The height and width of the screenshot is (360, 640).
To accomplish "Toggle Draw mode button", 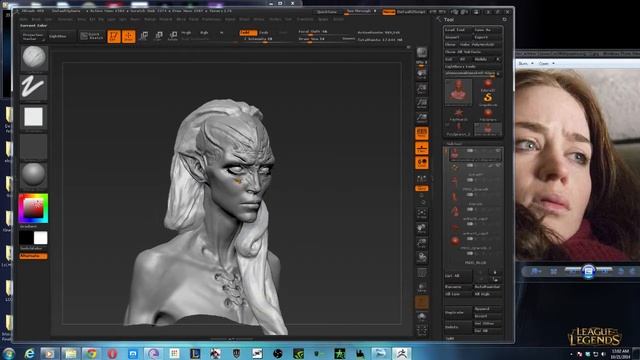I will 129,36.
